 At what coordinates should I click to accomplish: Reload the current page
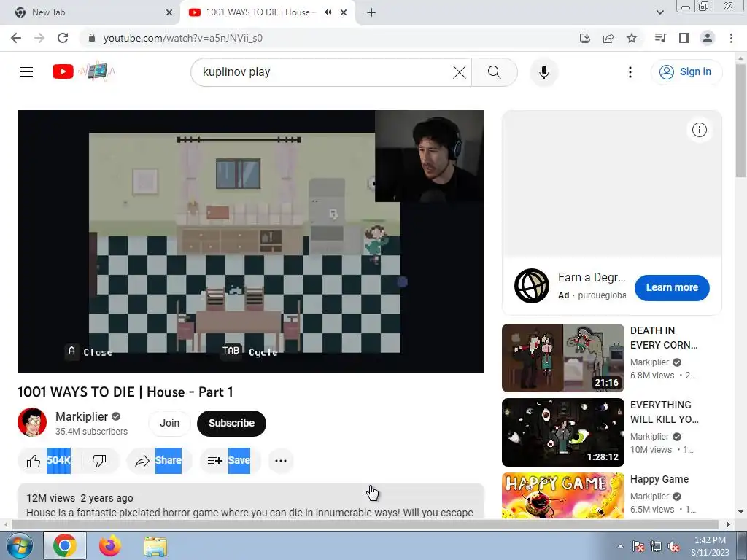63,38
